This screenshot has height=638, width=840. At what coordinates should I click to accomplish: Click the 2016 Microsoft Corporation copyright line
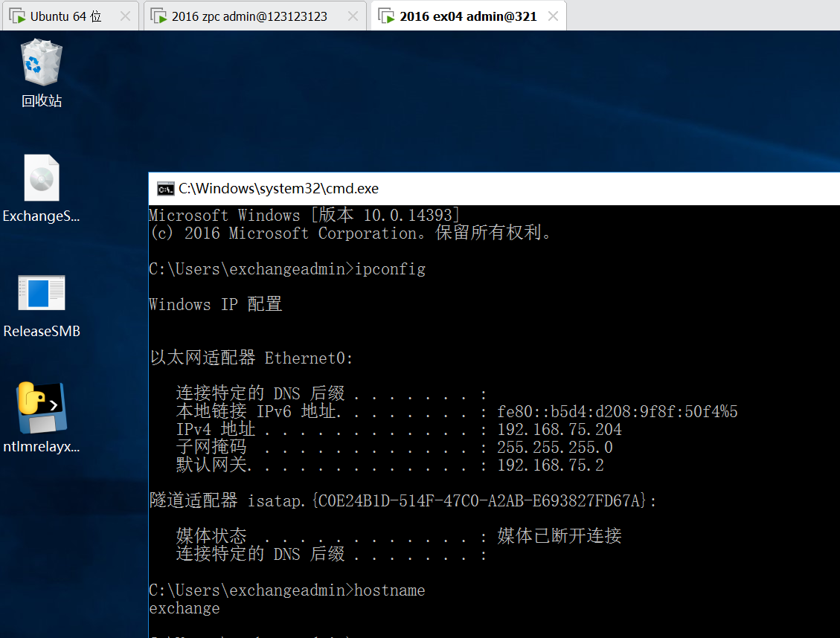(351, 233)
